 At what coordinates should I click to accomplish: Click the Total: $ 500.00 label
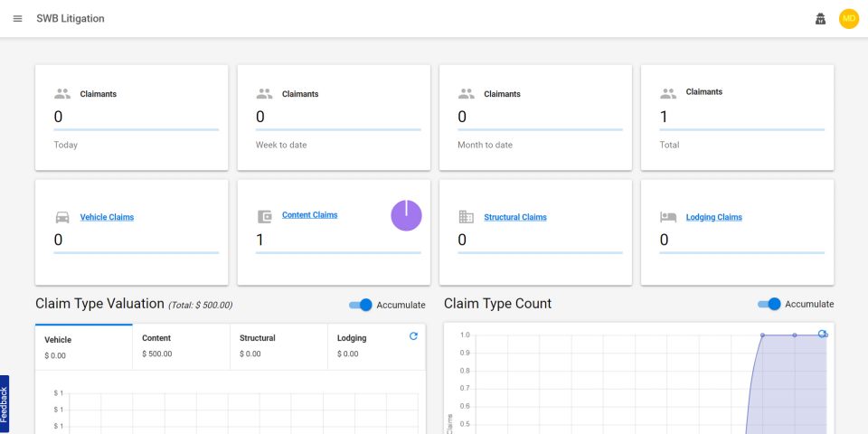pyautogui.click(x=201, y=305)
